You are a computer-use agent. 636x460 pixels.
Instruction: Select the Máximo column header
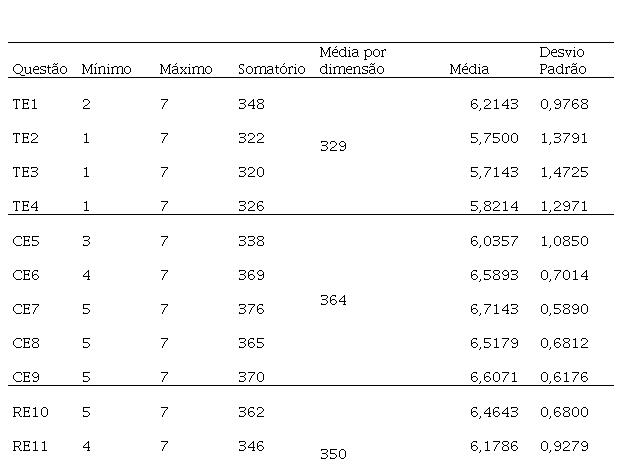tap(186, 70)
